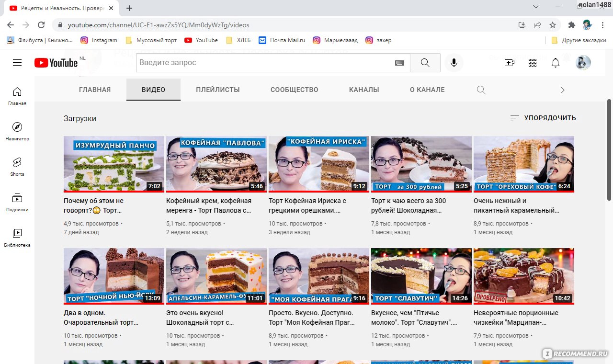Open захер bookmark
Screen dimensions: 613x364
pyautogui.click(x=378, y=40)
